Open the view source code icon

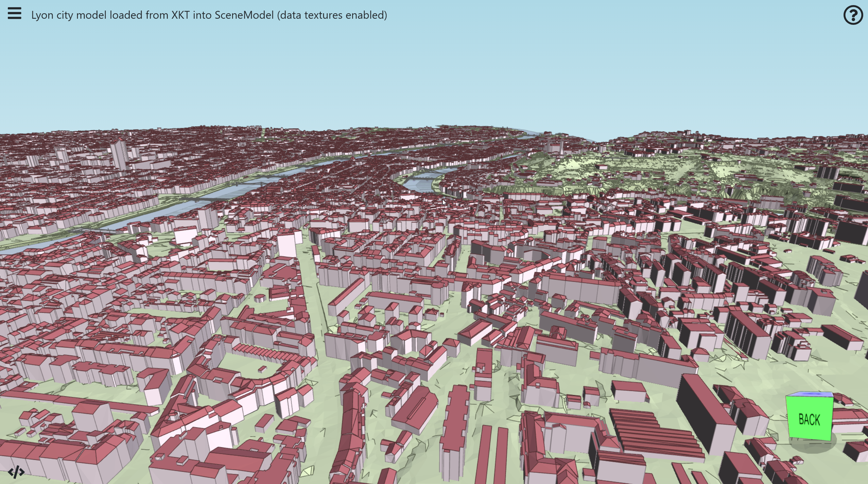pyautogui.click(x=16, y=472)
